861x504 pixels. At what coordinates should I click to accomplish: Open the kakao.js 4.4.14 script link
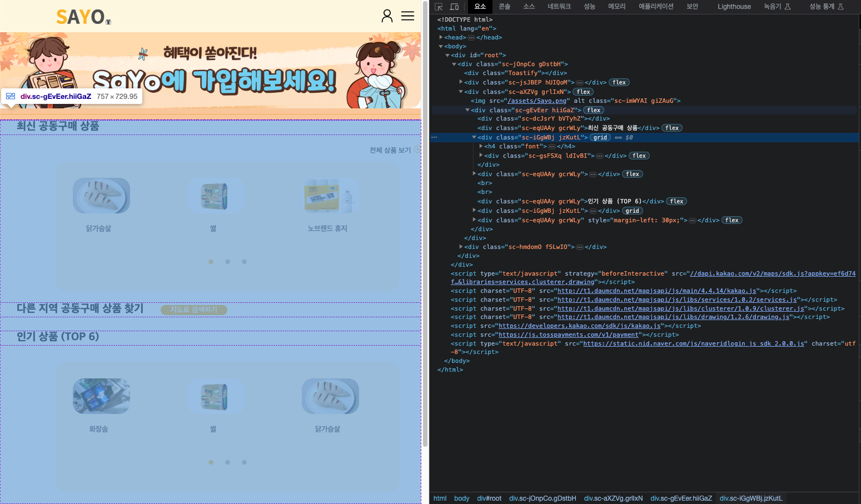coord(657,291)
